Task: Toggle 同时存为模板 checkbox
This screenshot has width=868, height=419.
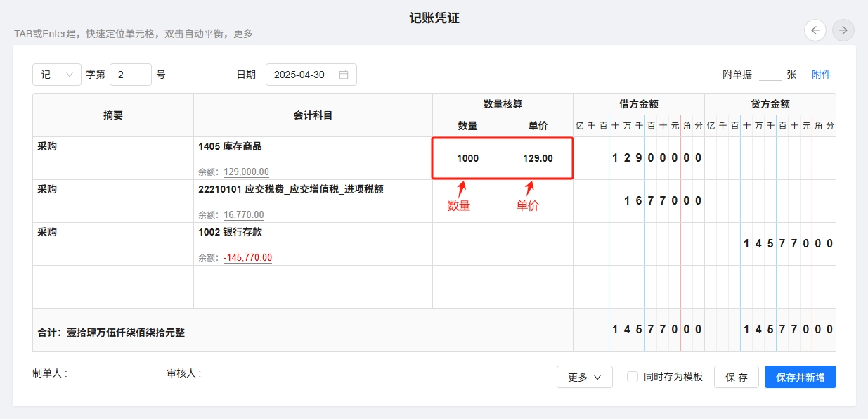Action: 633,377
